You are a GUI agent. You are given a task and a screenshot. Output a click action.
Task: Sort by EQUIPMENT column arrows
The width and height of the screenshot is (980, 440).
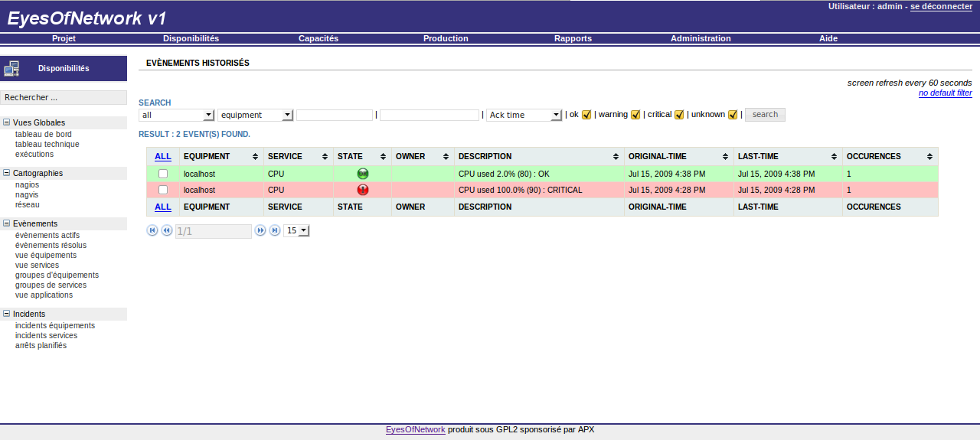tap(255, 157)
